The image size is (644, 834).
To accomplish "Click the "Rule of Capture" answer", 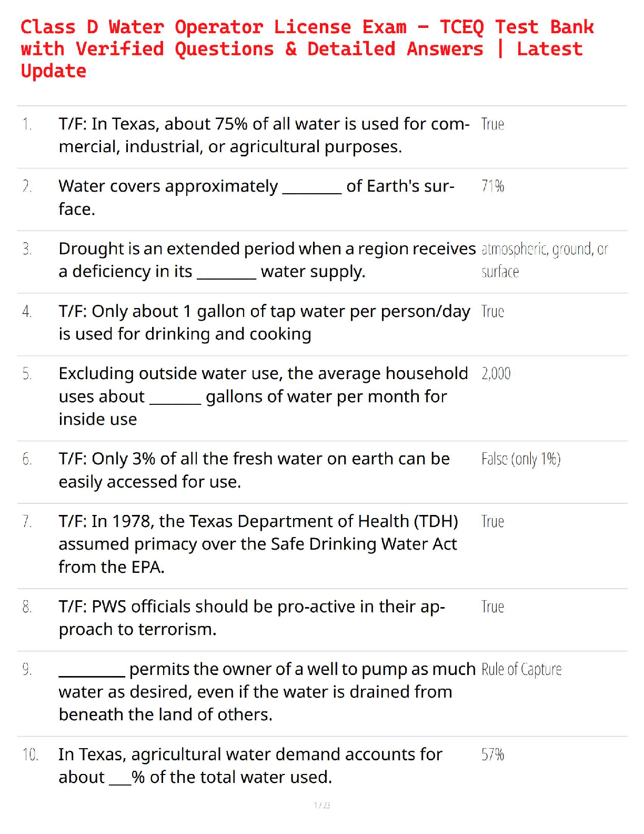I will coord(521,669).
